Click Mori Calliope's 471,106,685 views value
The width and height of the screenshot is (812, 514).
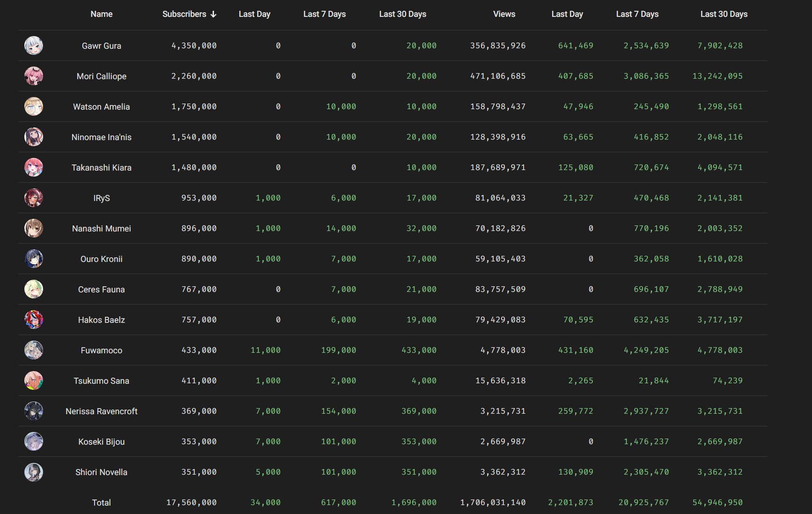(x=498, y=76)
